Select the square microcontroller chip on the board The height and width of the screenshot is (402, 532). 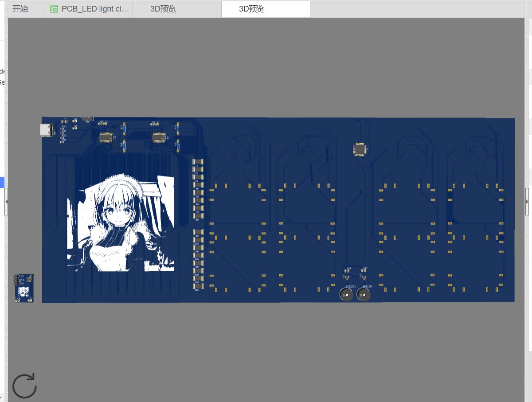[x=360, y=150]
